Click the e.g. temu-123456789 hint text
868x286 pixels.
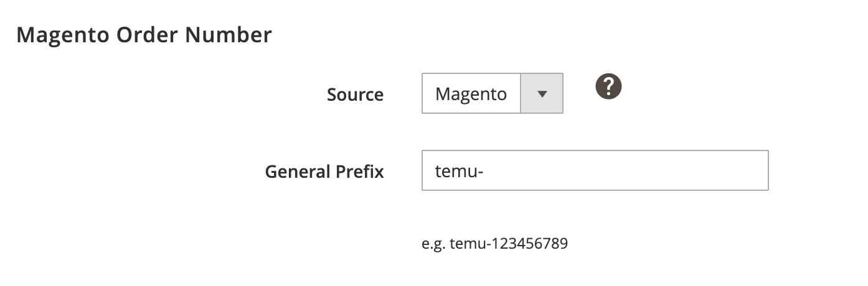[494, 243]
